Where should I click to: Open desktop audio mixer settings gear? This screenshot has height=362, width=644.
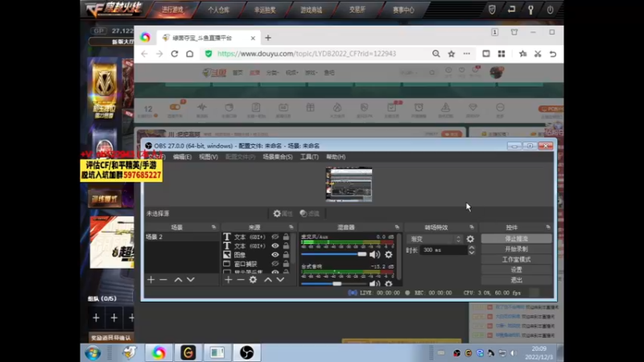[389, 284]
